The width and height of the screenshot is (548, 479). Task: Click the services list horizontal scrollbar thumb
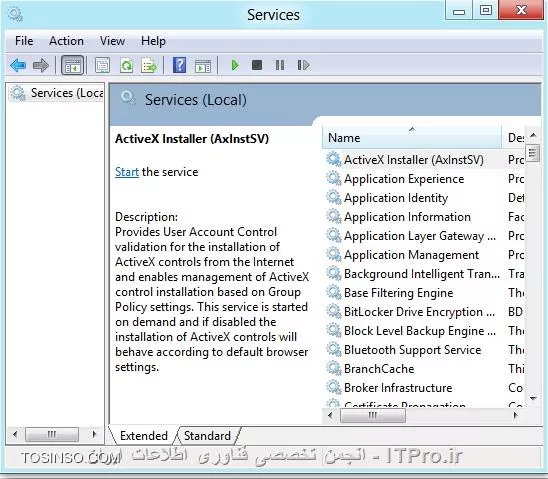(373, 415)
